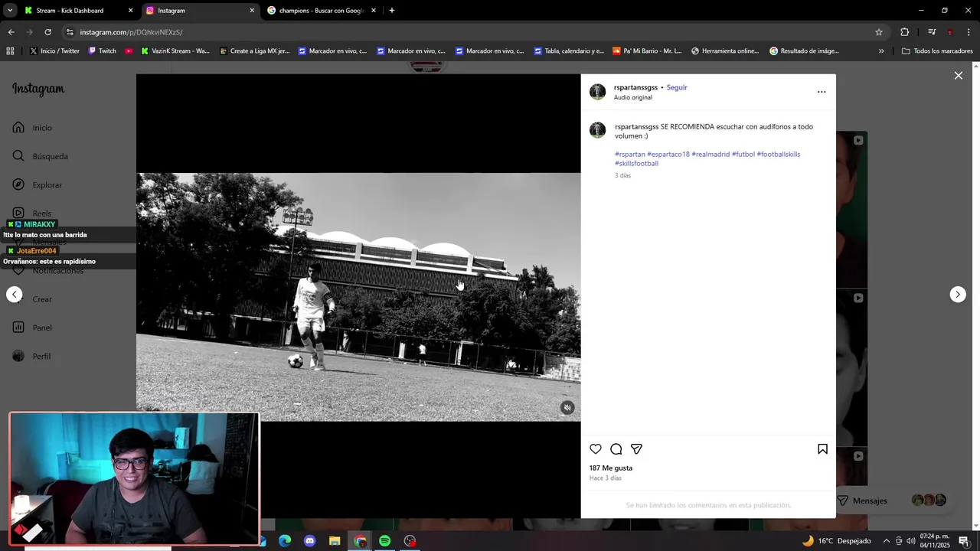Go to Instagram Inicio in sidebar
980x551 pixels.
[33, 128]
